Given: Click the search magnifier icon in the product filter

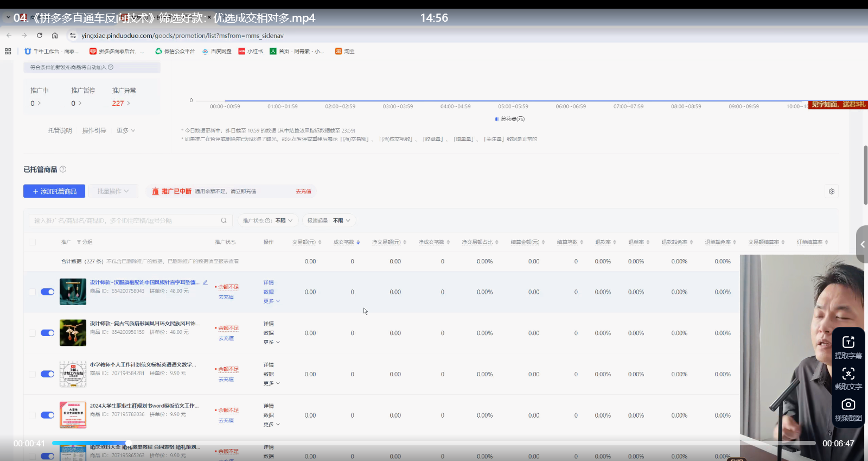Looking at the screenshot, I should [224, 220].
